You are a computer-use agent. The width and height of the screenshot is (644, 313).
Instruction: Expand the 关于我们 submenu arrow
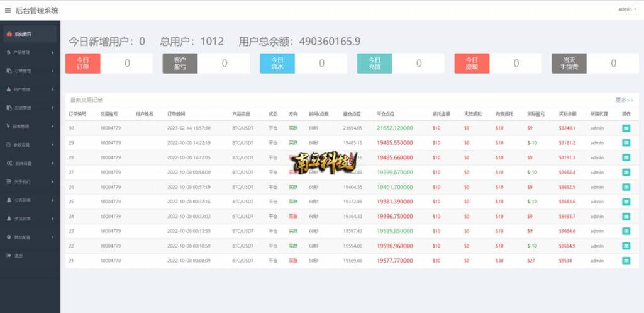pos(53,181)
